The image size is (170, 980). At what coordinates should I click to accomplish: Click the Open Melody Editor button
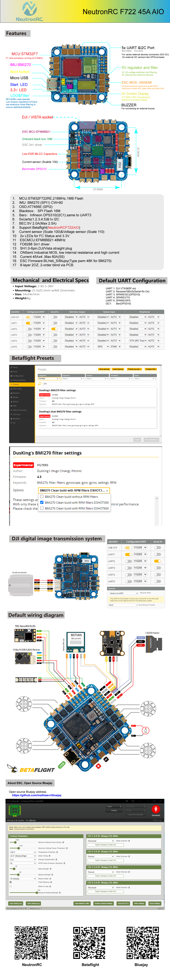82,904
